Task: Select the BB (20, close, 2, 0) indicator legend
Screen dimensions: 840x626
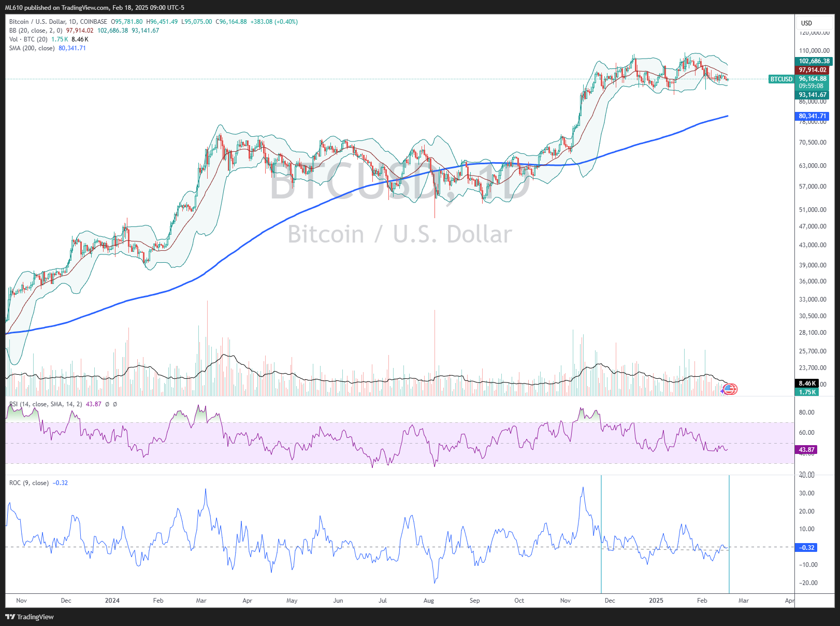Action: pos(36,31)
